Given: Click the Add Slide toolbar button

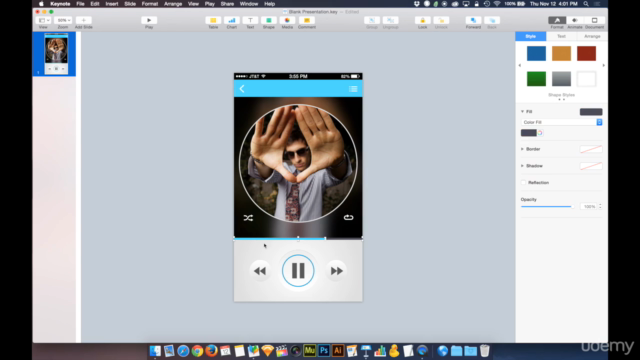Looking at the screenshot, I should [x=84, y=20].
